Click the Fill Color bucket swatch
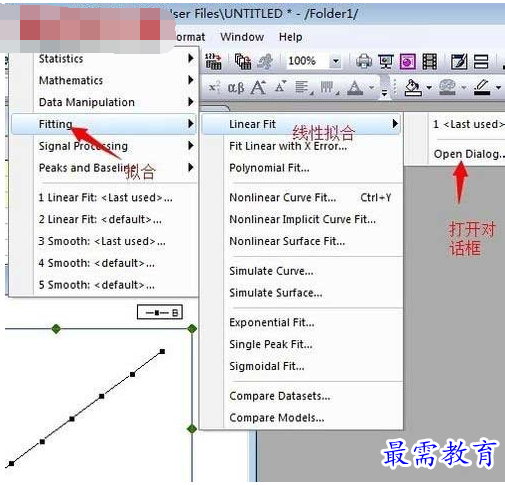 coord(413,88)
